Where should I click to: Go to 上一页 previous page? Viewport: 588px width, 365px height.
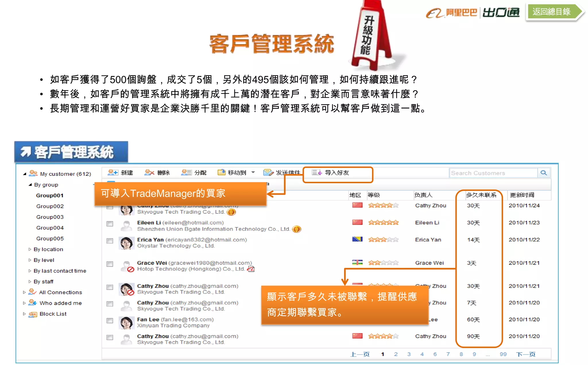pyautogui.click(x=360, y=354)
